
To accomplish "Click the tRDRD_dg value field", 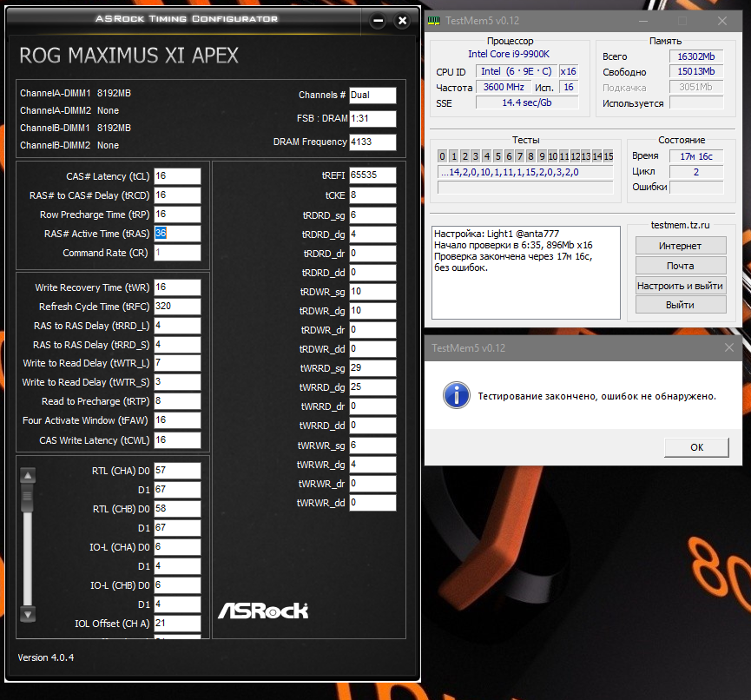I will [372, 234].
